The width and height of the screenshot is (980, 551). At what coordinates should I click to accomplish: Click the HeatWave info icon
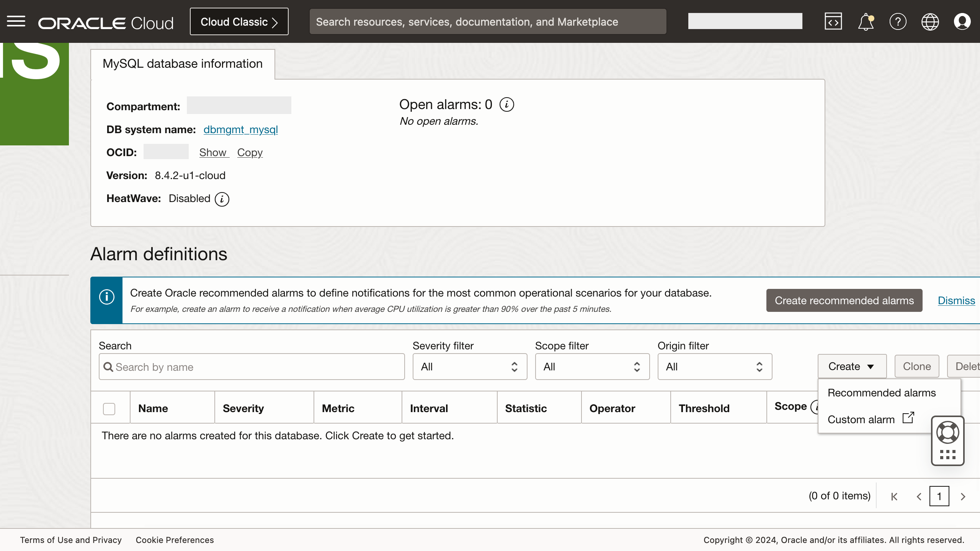point(222,199)
